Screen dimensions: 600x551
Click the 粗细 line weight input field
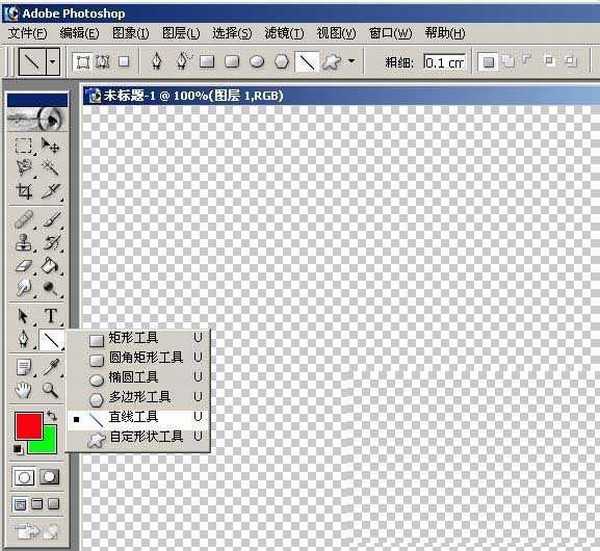443,62
